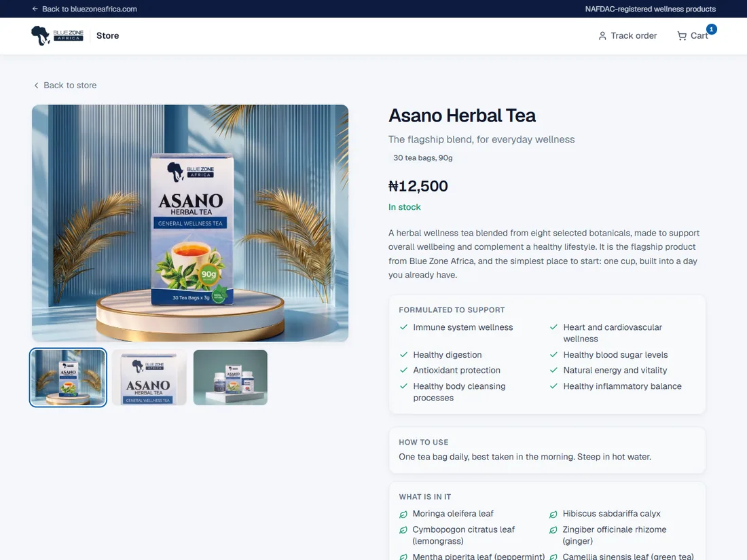Click 'Healthy digestion' text
This screenshot has height=560, width=747.
click(448, 355)
